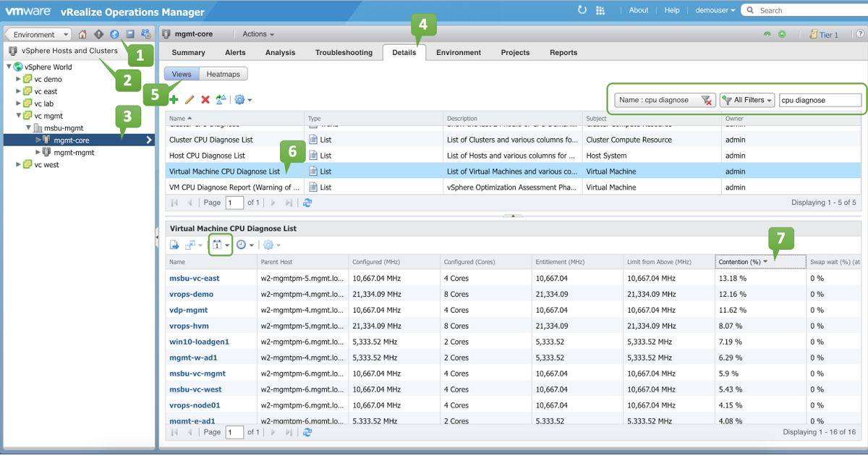Open the msbu-vc-east VM link

(x=194, y=278)
